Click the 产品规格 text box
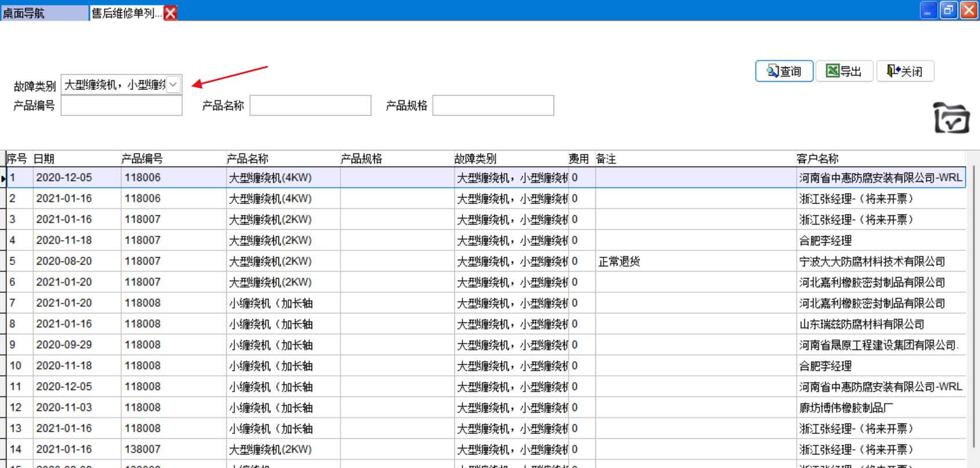This screenshot has width=980, height=468. pos(493,106)
